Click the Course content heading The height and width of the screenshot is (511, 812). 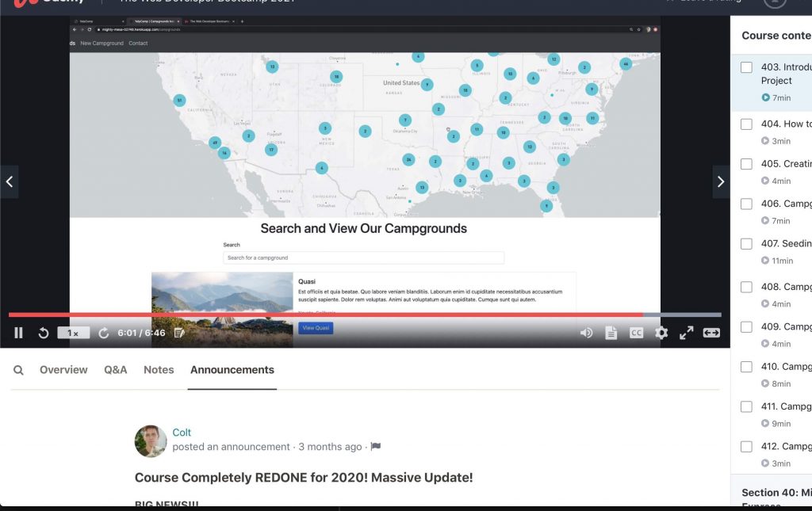pos(776,36)
